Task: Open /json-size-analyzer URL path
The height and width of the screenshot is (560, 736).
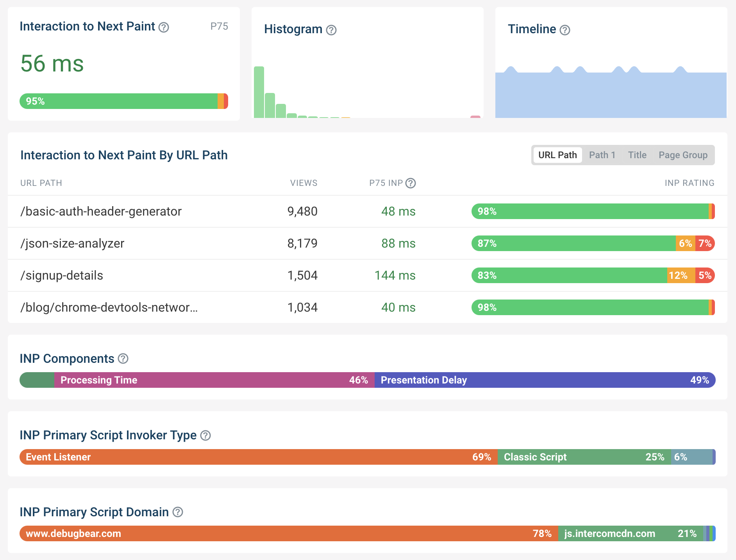Action: pos(72,243)
